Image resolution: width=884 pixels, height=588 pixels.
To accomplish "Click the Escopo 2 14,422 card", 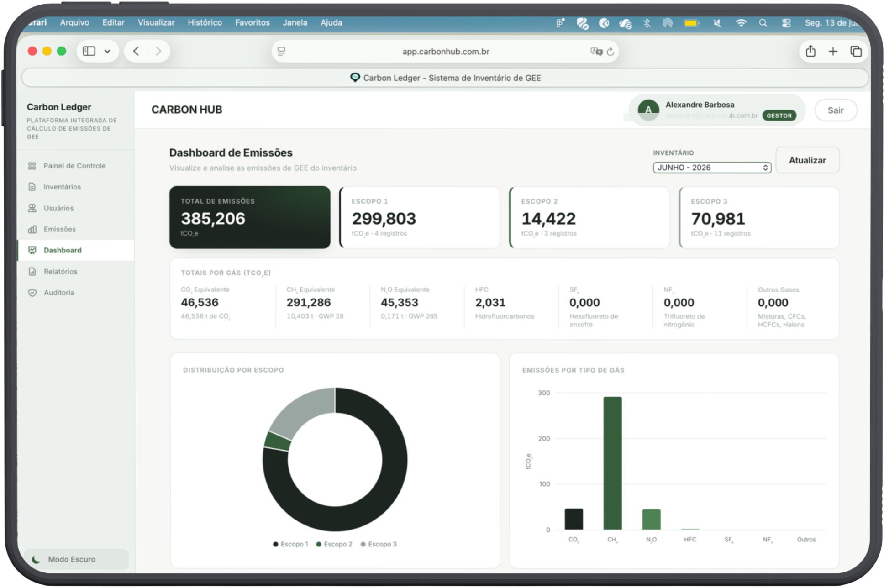I will tap(589, 217).
